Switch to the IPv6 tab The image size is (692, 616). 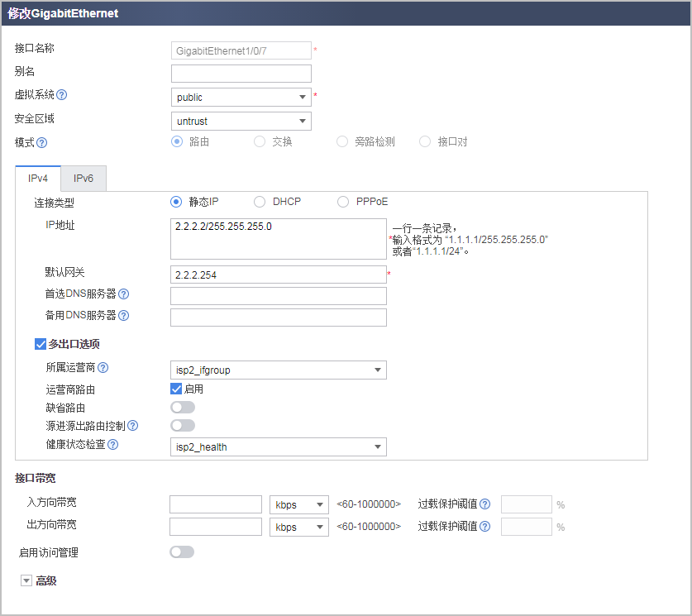point(83,178)
